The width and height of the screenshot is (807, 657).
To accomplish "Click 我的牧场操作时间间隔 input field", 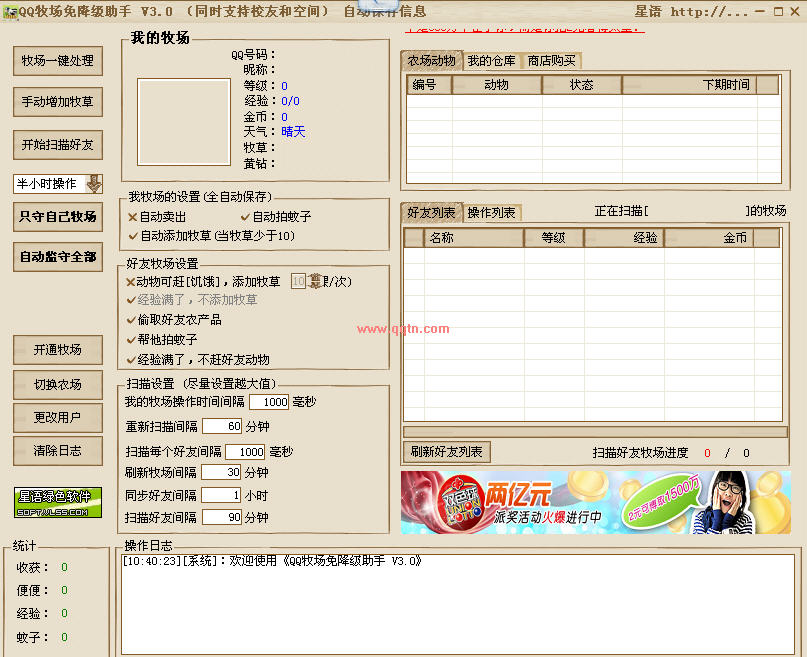I will (269, 402).
